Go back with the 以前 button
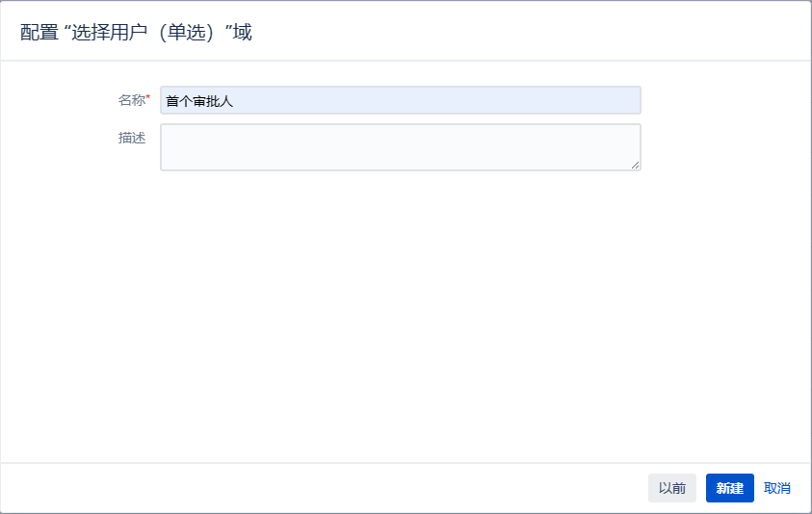The height and width of the screenshot is (514, 812). click(672, 488)
